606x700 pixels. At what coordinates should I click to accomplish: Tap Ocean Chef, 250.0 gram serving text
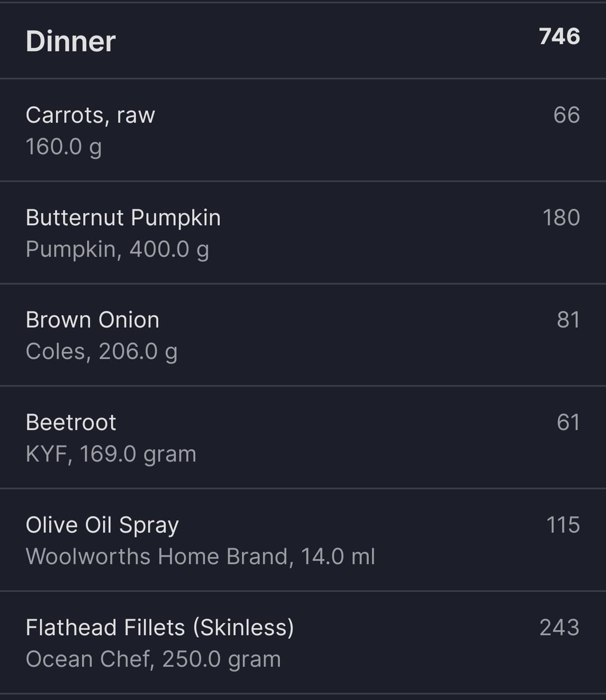(x=153, y=659)
